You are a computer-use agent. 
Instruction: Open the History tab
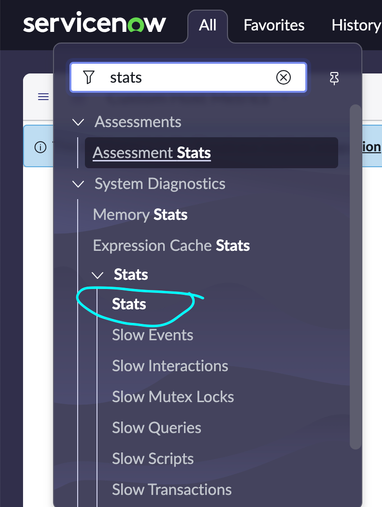[x=356, y=25]
